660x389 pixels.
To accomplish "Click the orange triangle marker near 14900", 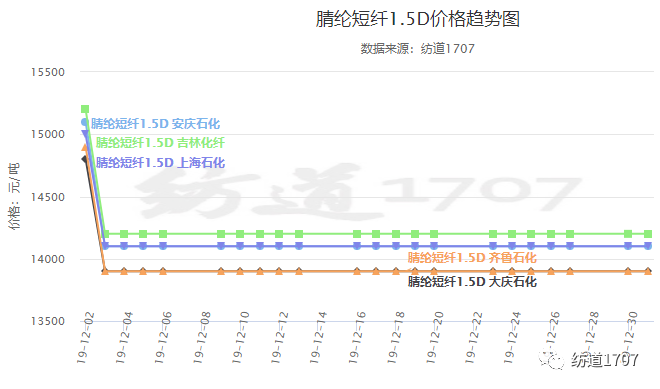I will (x=85, y=147).
